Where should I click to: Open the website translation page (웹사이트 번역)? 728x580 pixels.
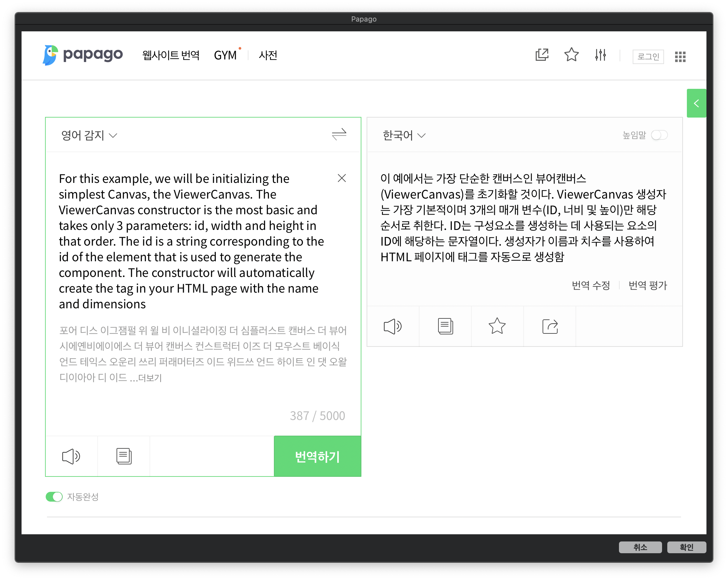coord(171,55)
